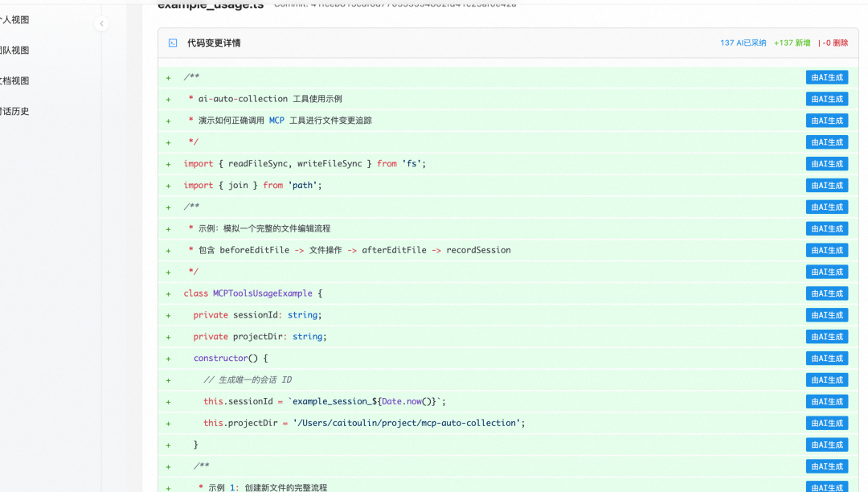
Task: Click 由AI生成 badge on import join line
Action: pos(826,186)
